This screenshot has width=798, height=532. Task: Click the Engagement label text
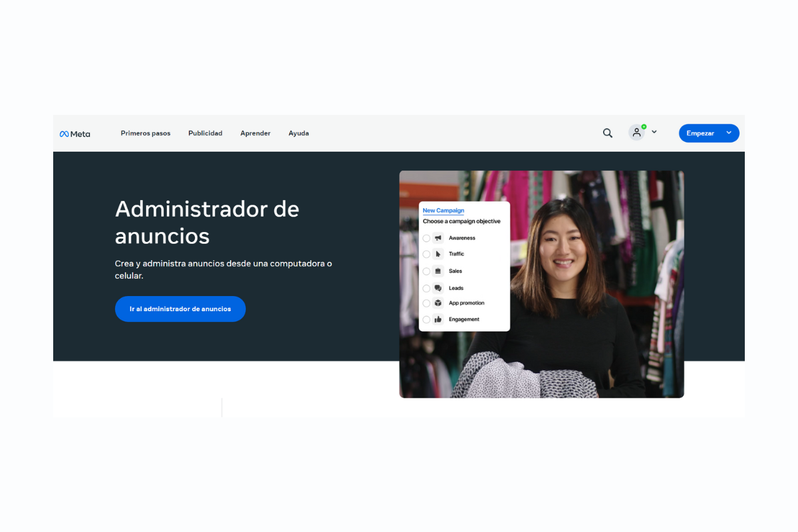(x=464, y=320)
